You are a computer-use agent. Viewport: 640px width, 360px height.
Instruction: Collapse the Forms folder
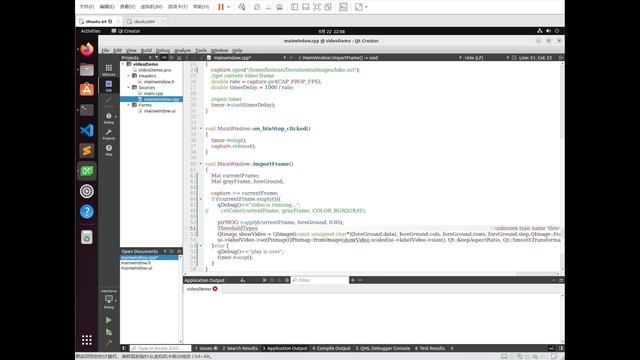pyautogui.click(x=129, y=105)
